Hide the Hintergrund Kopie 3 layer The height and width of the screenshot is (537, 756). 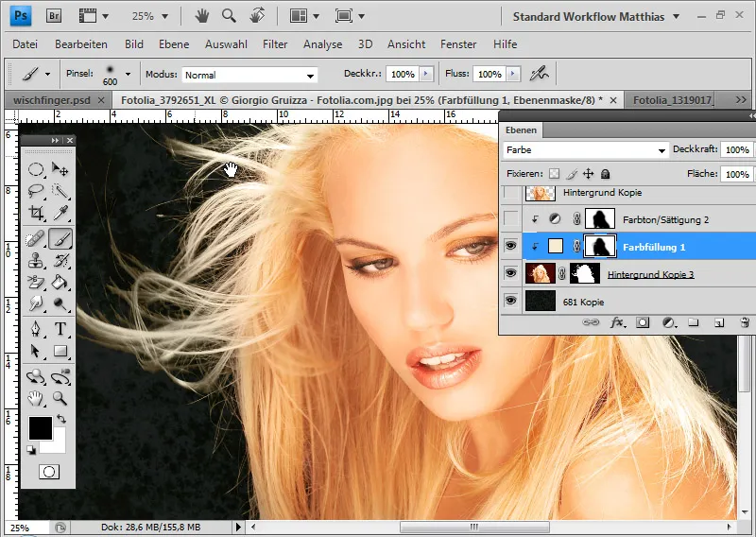pos(510,273)
